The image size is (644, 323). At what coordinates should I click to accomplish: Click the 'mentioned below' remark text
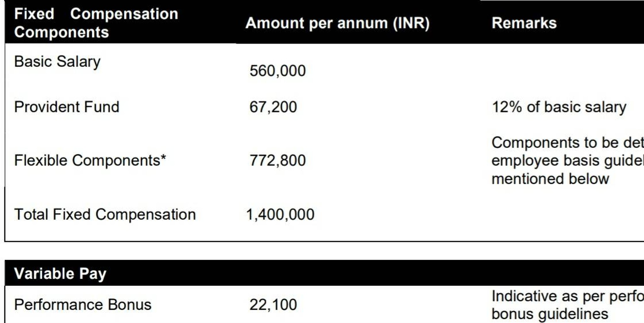pos(550,179)
